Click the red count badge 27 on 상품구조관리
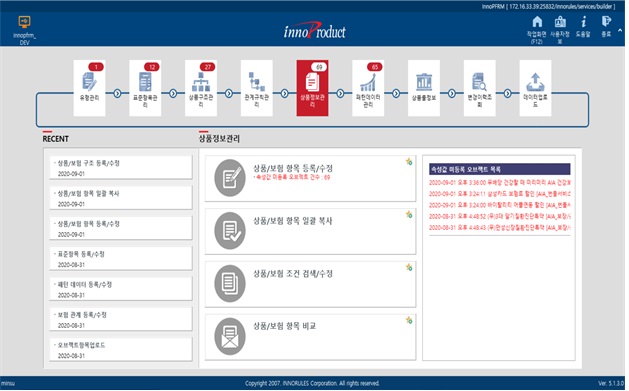Screen dimensions: 629x391 tap(207, 67)
